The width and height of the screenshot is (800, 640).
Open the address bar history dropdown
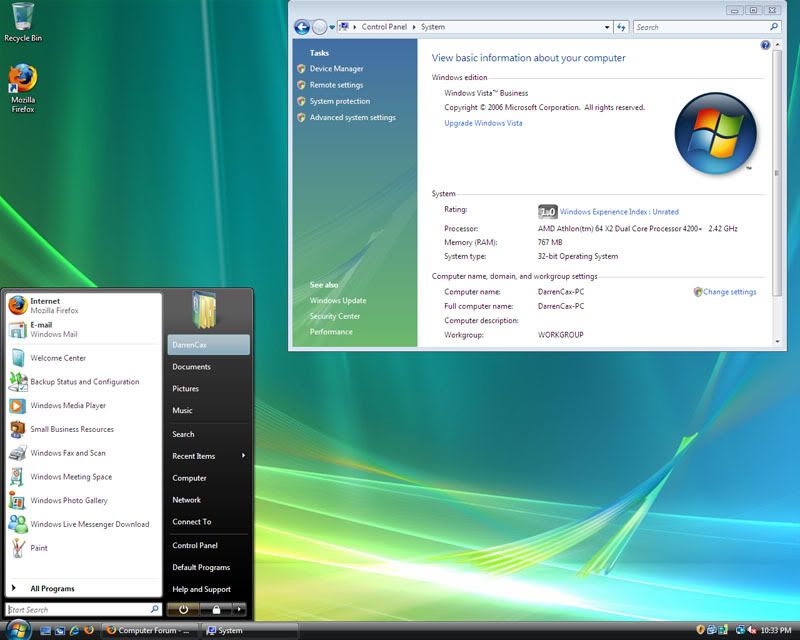click(608, 27)
